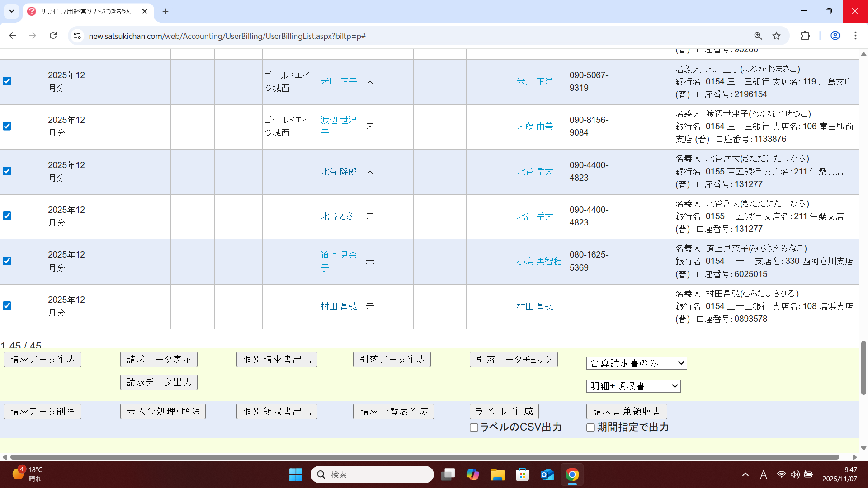The width and height of the screenshot is (868, 488).
Task: Click the page zoom magnifier icon
Action: [x=758, y=36]
